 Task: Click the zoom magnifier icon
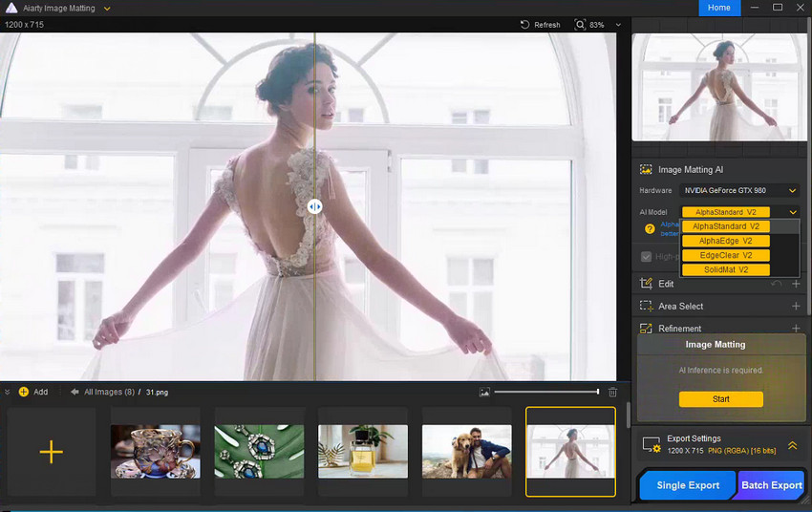coord(580,24)
